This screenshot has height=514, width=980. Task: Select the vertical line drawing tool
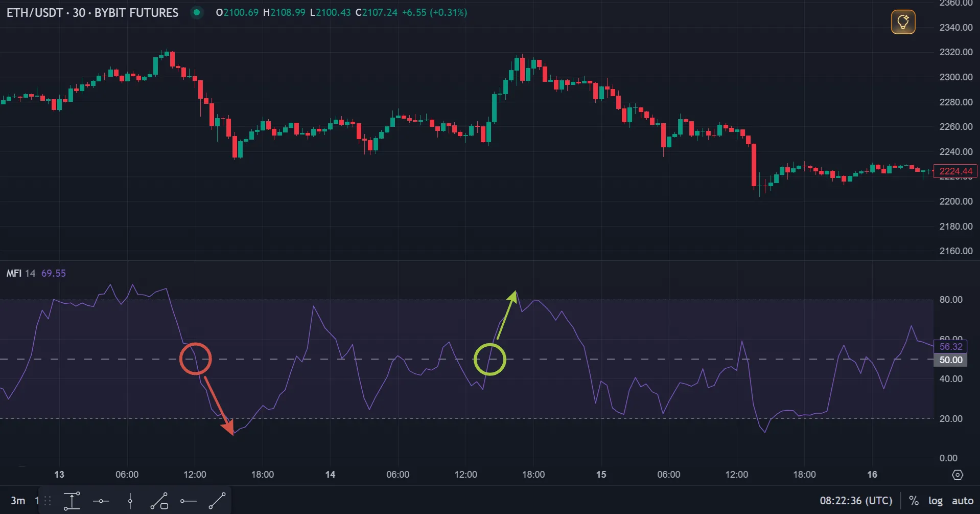pos(130,501)
